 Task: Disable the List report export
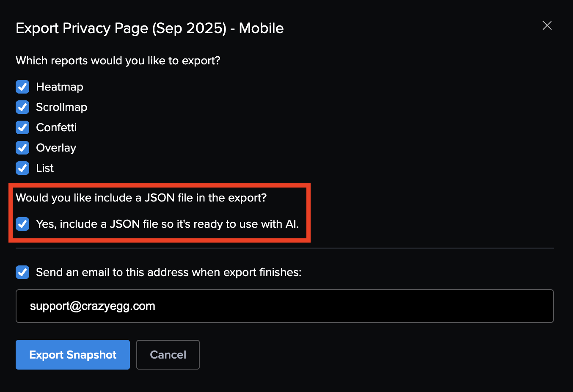tap(22, 168)
